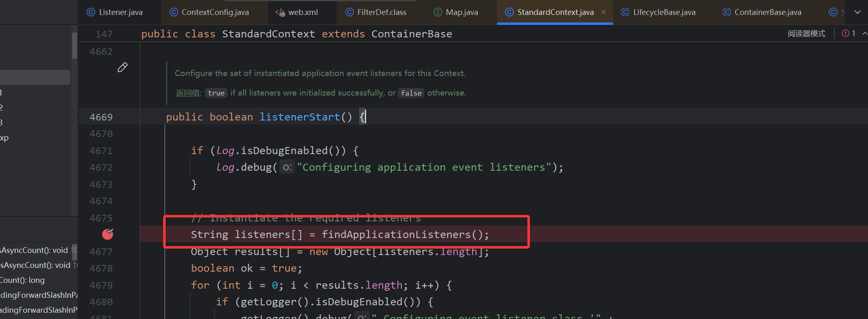Open the LifecycleBase.java tab
Screen dimensions: 868x319
[x=664, y=12]
